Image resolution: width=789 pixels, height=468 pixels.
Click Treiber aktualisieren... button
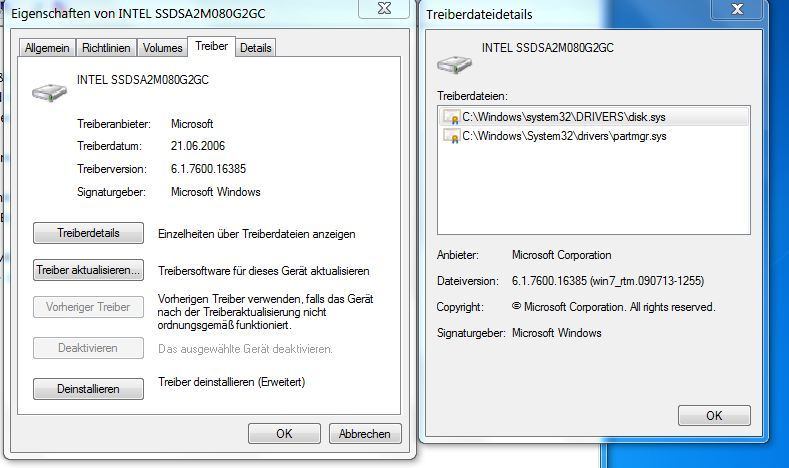(88, 270)
